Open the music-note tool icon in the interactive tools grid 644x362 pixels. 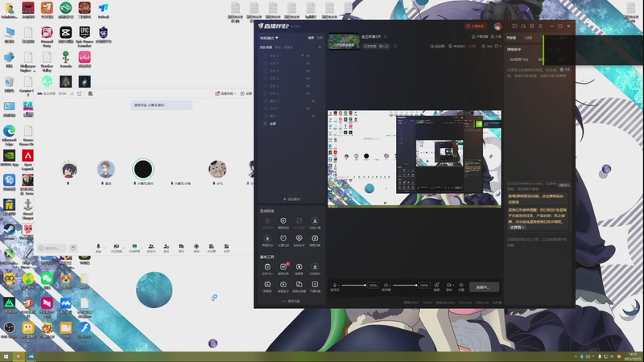[x=315, y=238]
